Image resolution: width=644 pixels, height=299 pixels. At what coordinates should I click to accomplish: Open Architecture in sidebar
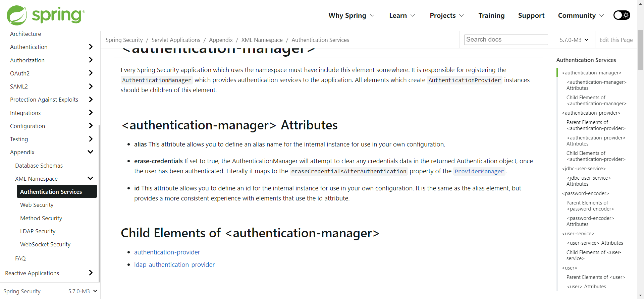point(25,34)
